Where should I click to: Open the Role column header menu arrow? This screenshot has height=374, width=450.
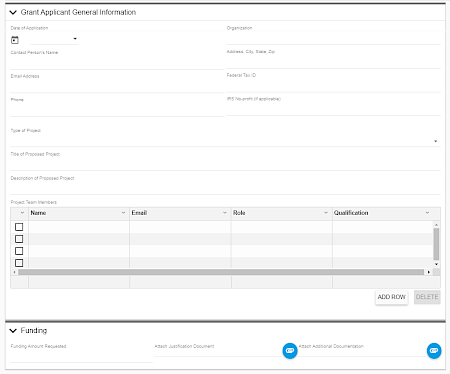[x=326, y=213]
